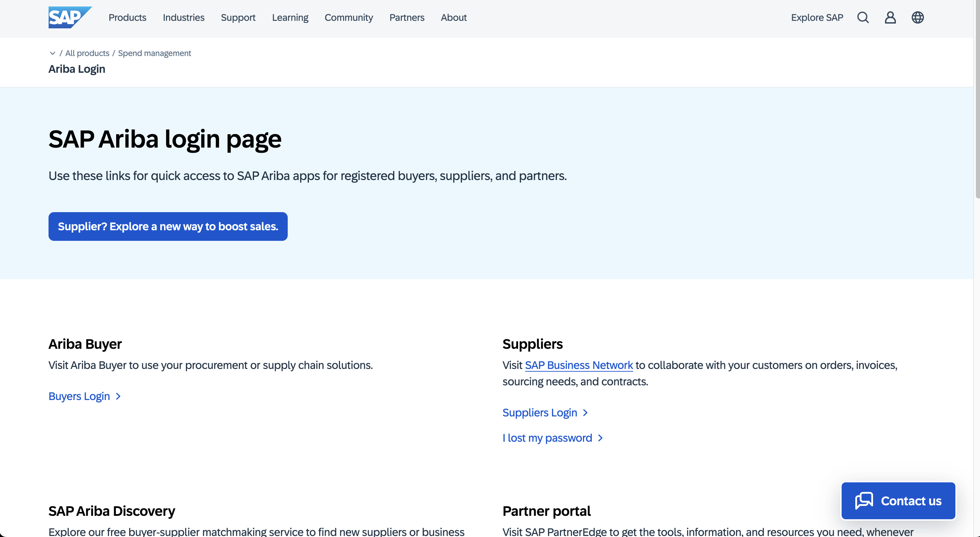Click Explore SAP in the header
Viewport: 980px width, 537px height.
tap(817, 17)
